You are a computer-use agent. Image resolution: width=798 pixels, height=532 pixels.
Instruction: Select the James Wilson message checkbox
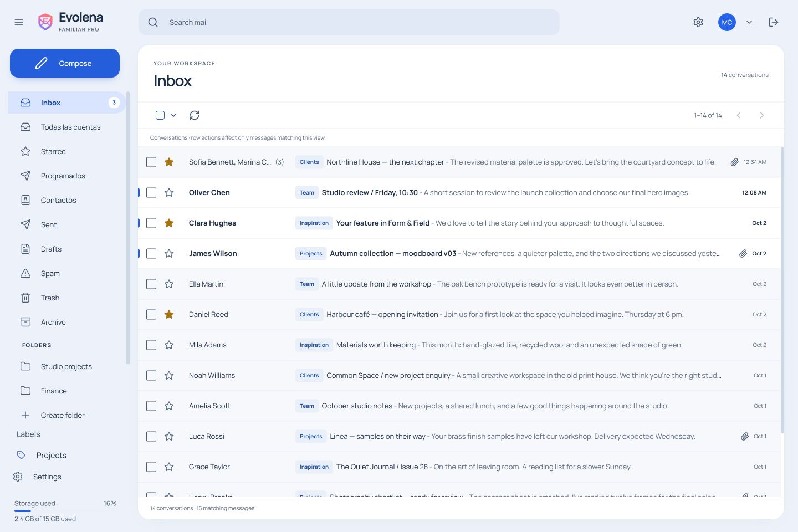151,253
